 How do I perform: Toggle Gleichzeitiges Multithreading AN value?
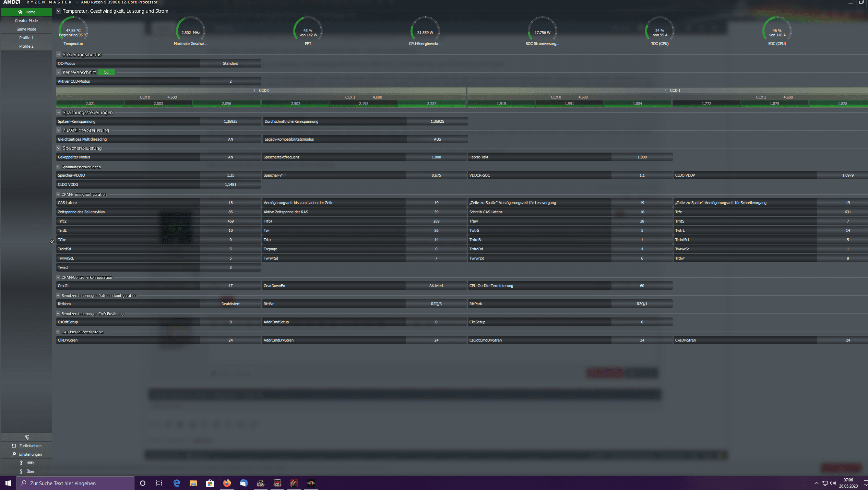[x=230, y=139]
